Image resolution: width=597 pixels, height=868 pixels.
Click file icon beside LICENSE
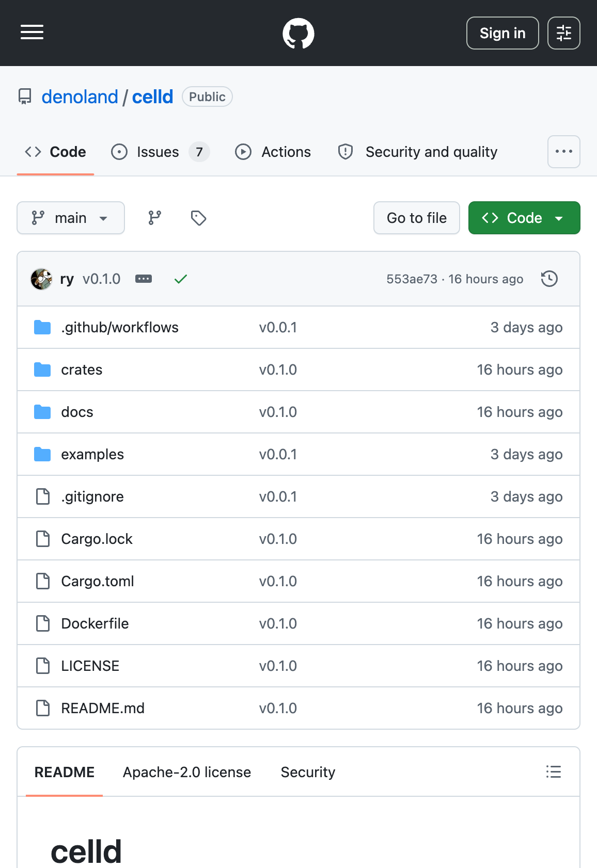[43, 666]
